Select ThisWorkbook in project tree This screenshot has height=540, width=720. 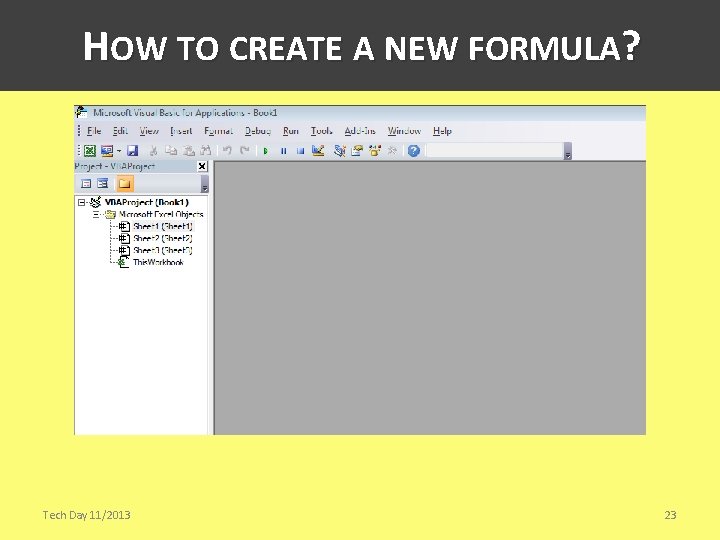[158, 262]
